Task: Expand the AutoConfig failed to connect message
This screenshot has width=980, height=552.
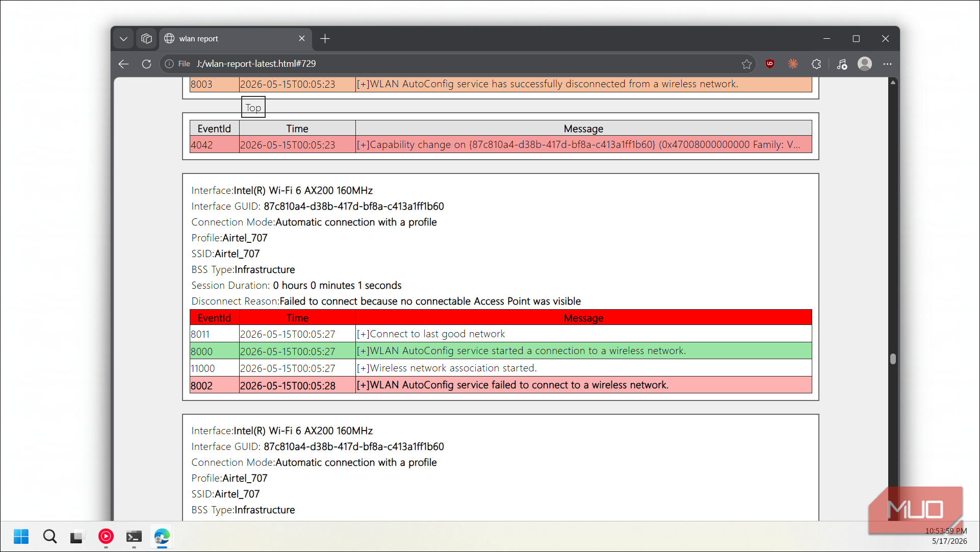Action: point(583,385)
